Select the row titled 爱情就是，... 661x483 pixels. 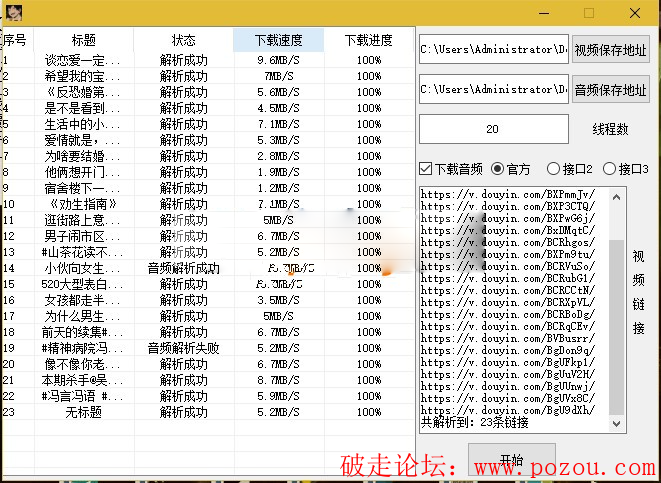[x=209, y=140]
